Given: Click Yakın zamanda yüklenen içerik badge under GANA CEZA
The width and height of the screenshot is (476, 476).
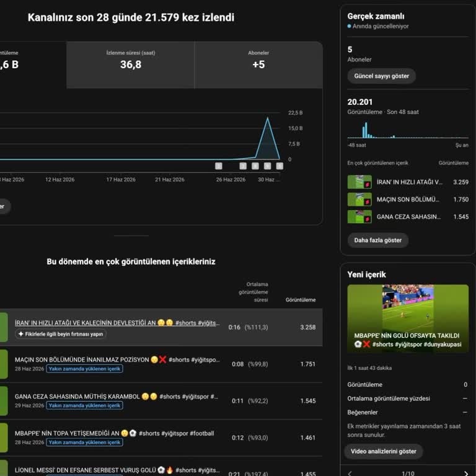Looking at the screenshot, I should pos(85,405).
